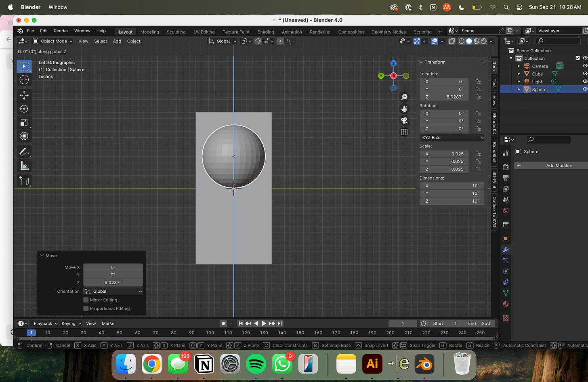Select the Add Cube tool
Screen dimensions: 588x382
point(24,181)
